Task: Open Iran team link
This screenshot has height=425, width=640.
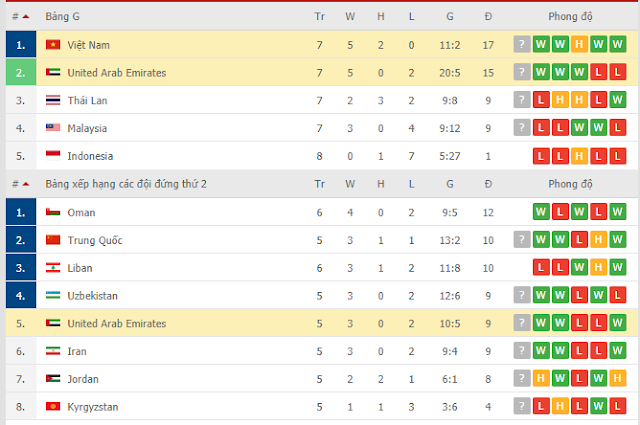Action: (x=77, y=351)
